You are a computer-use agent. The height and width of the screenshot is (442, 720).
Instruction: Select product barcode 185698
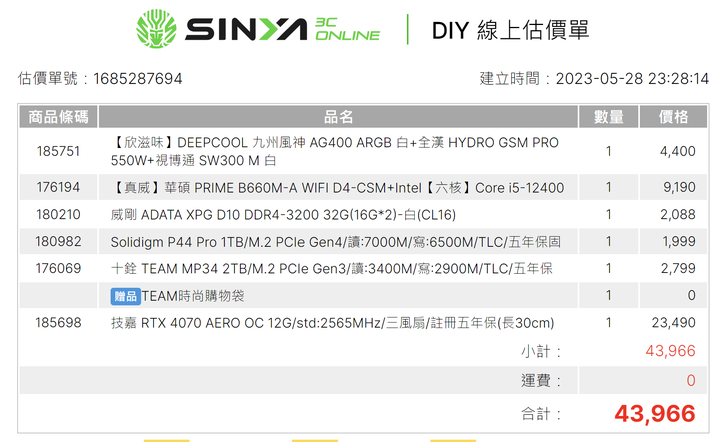(58, 323)
